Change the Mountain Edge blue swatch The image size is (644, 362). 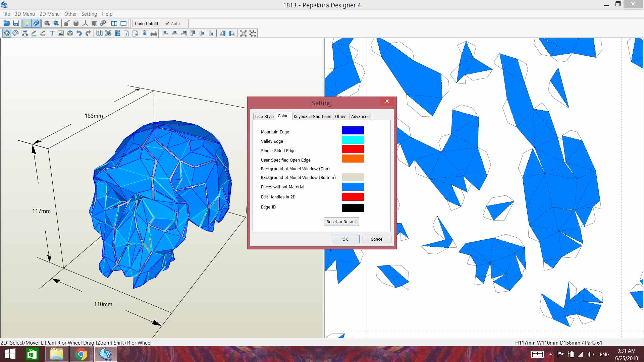tap(353, 130)
